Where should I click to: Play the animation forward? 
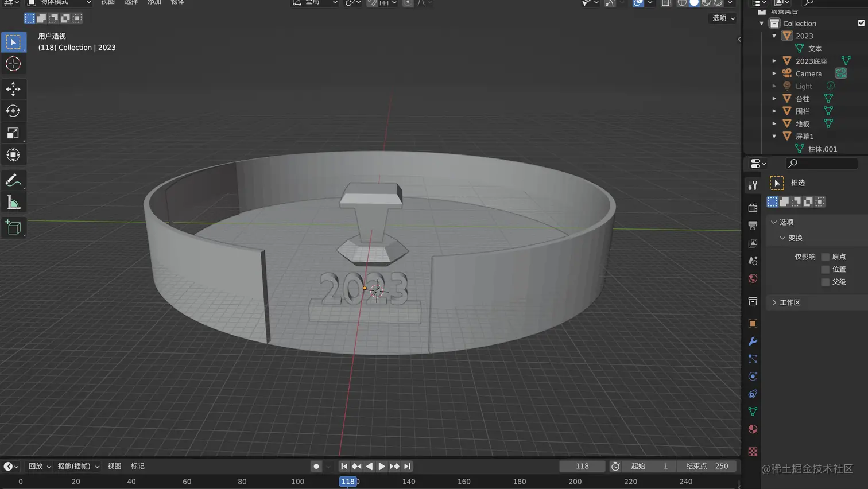click(x=382, y=467)
